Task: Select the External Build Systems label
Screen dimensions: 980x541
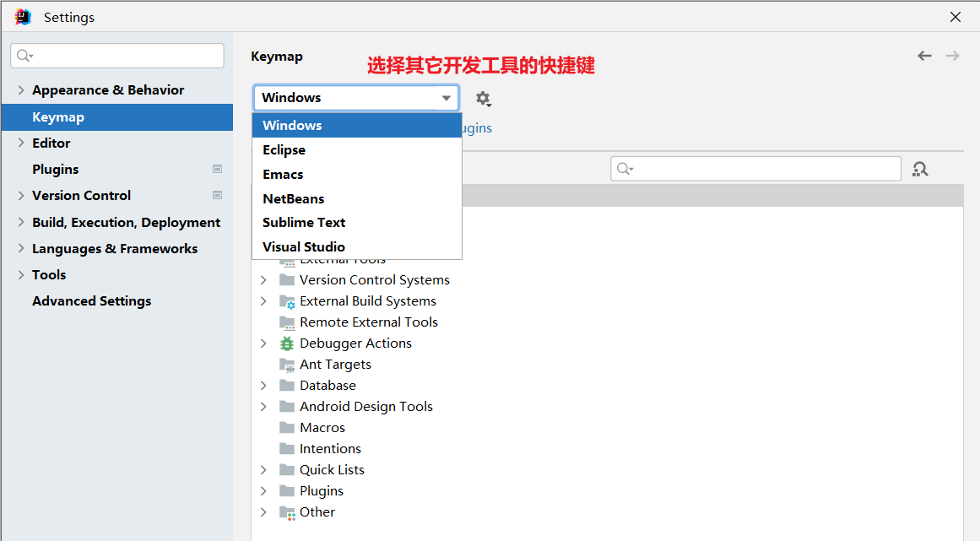Action: tap(368, 301)
